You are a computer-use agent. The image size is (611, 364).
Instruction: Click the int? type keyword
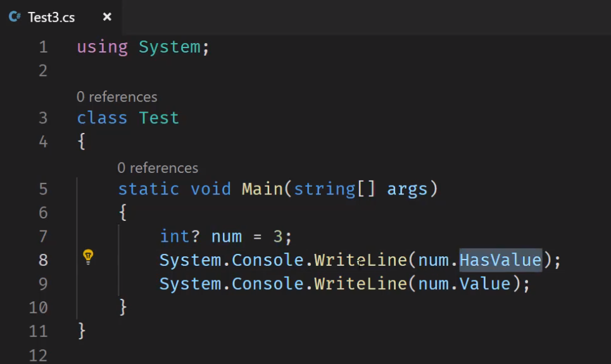click(180, 237)
